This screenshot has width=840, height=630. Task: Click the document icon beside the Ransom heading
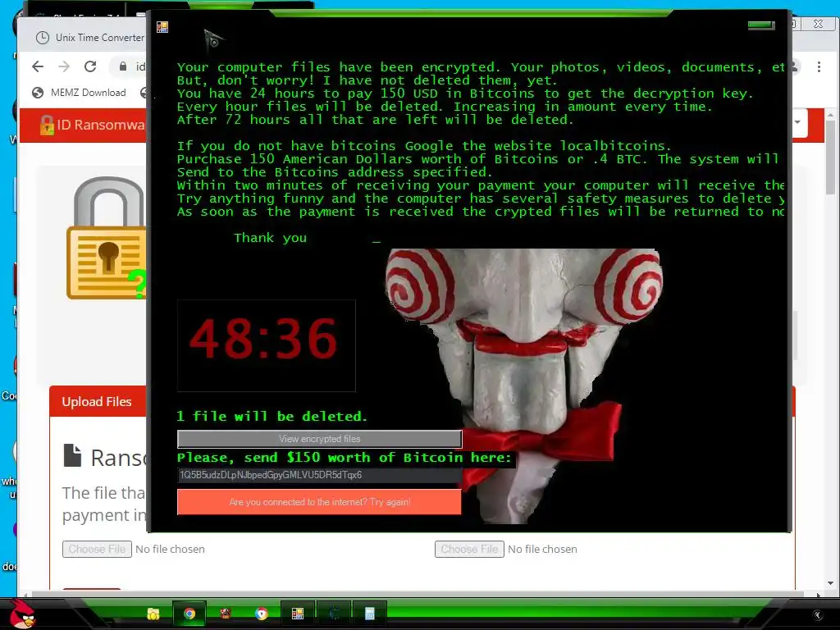click(x=72, y=456)
